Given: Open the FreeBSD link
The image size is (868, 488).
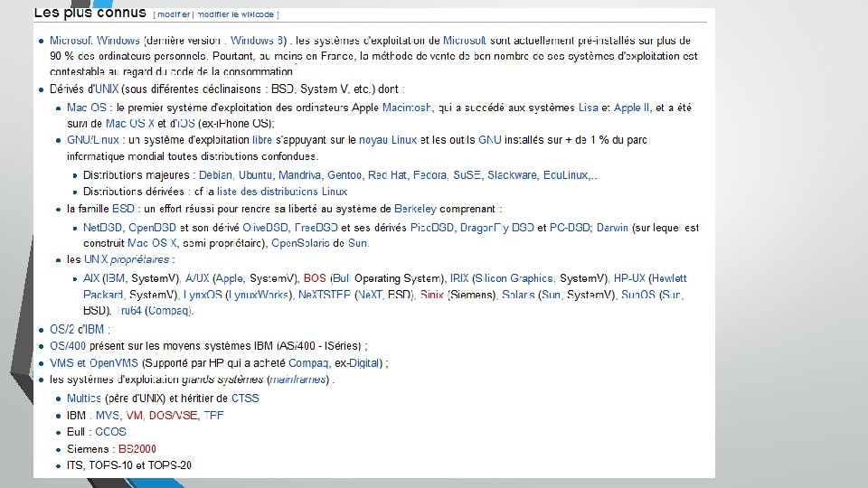Looking at the screenshot, I should (x=316, y=228).
